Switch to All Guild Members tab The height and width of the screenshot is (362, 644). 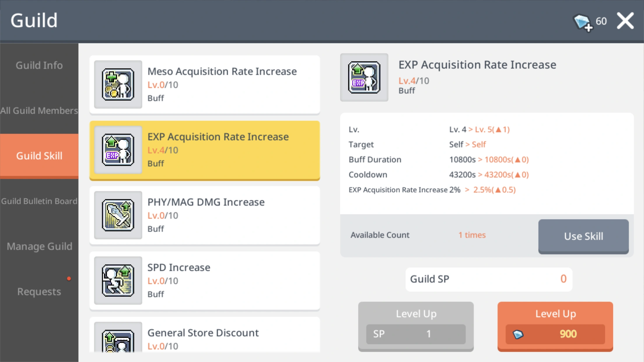click(x=39, y=110)
